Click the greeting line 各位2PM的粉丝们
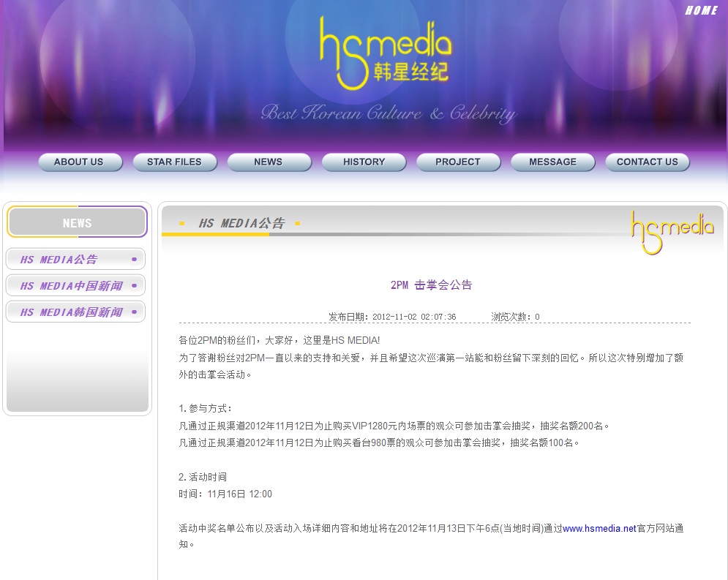Image resolution: width=728 pixels, height=580 pixels. (x=279, y=340)
